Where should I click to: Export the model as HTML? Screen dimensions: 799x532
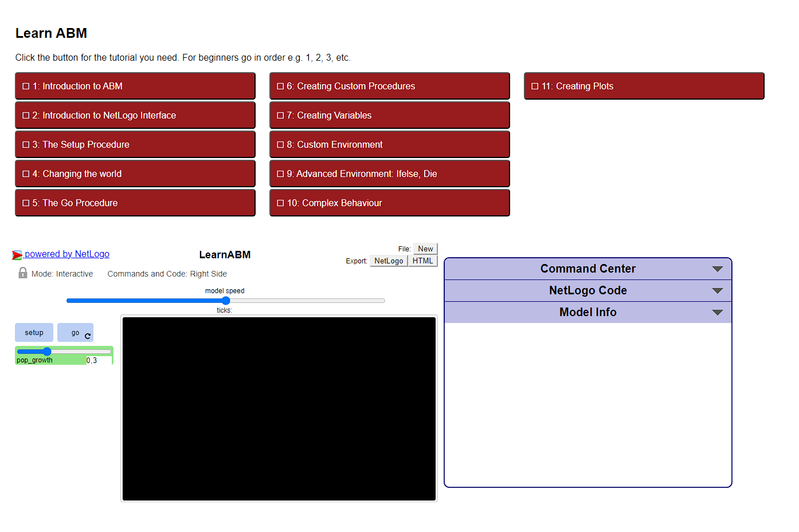423,261
